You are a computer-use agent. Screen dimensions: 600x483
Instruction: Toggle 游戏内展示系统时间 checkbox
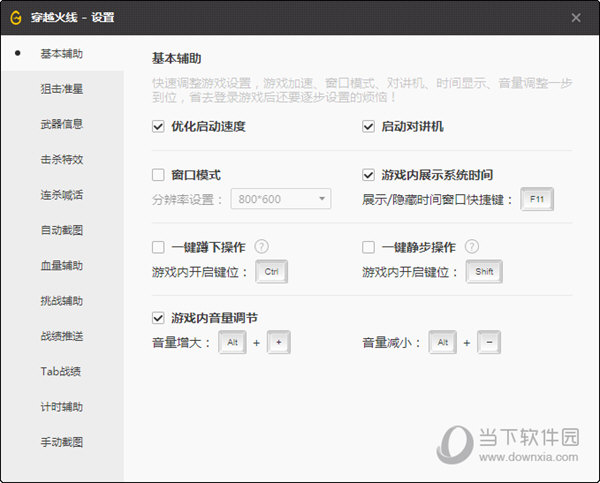pos(368,175)
